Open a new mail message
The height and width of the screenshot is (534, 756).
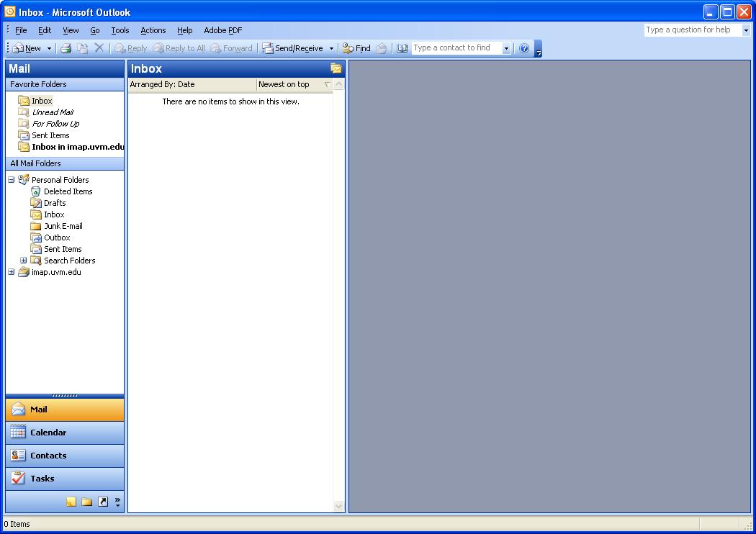[x=29, y=47]
